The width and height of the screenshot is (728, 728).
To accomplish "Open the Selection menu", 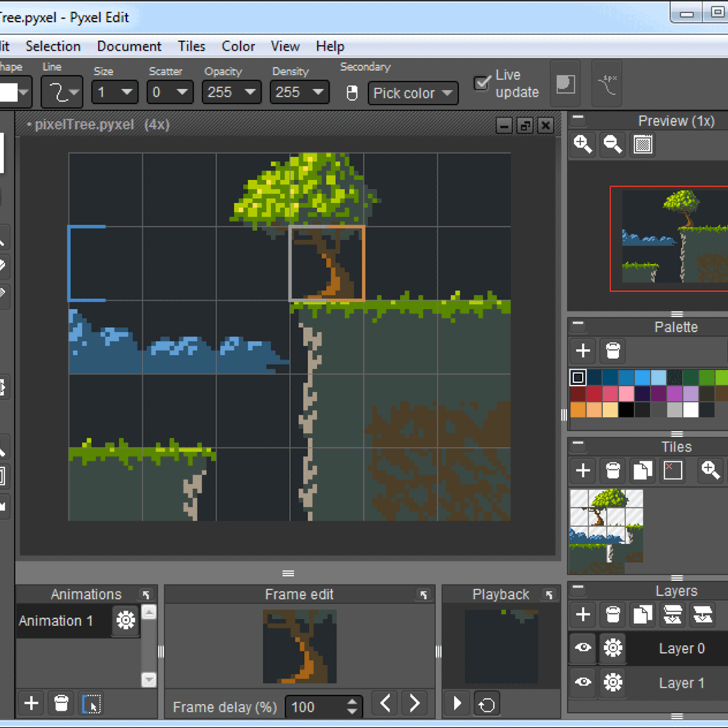I will [53, 46].
